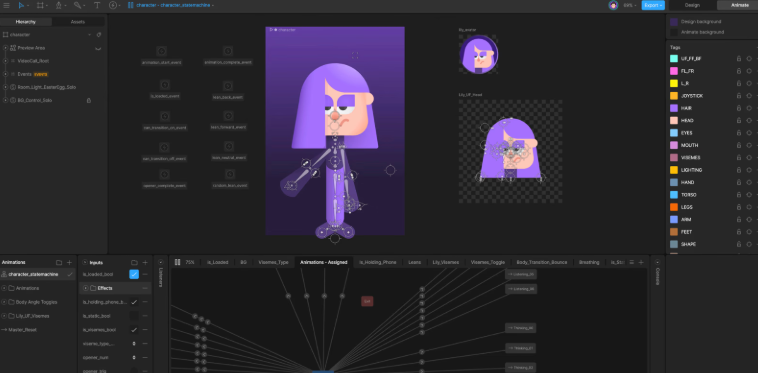Toggle the is_holding_phone bool checkbox
The height and width of the screenshot is (373, 758).
(x=134, y=302)
